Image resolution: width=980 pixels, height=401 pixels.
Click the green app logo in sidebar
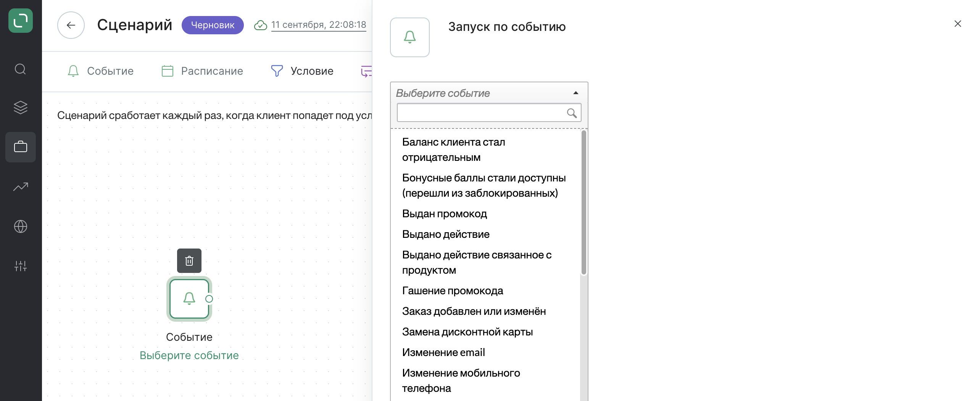point(21,21)
